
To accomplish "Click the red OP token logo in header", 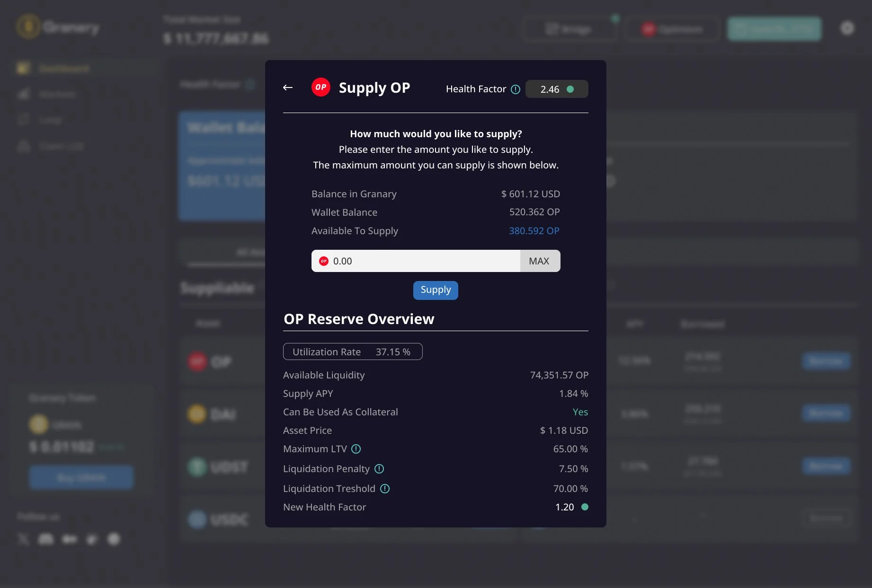I will pos(321,87).
